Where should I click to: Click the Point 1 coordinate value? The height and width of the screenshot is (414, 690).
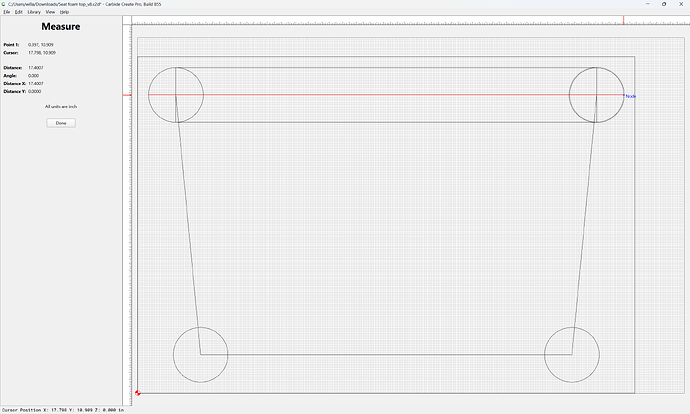41,45
